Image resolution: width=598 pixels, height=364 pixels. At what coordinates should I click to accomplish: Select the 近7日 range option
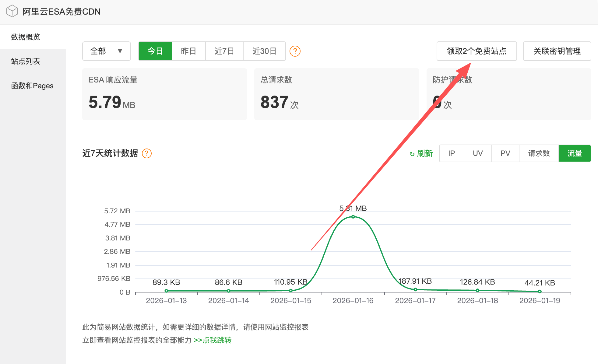point(224,51)
